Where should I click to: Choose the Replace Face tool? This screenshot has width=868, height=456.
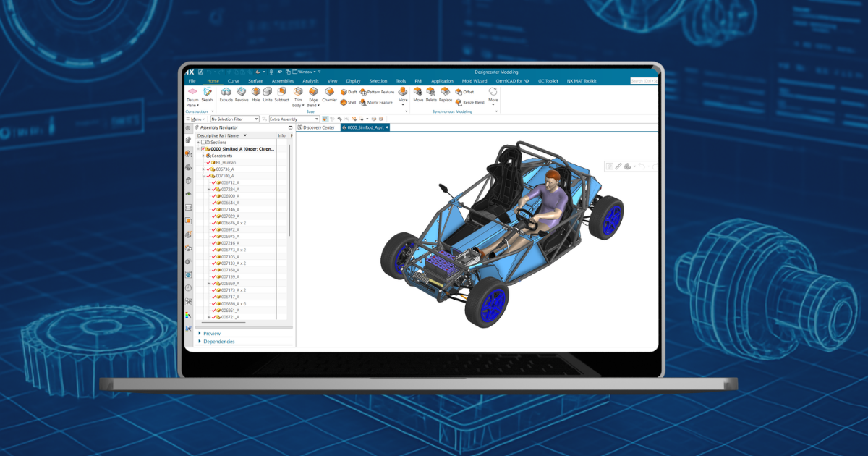point(446,95)
